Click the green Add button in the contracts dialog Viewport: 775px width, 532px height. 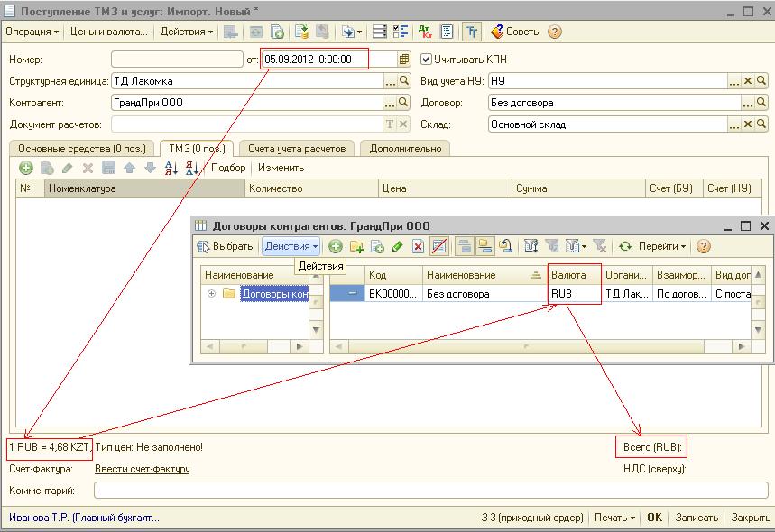pos(336,246)
